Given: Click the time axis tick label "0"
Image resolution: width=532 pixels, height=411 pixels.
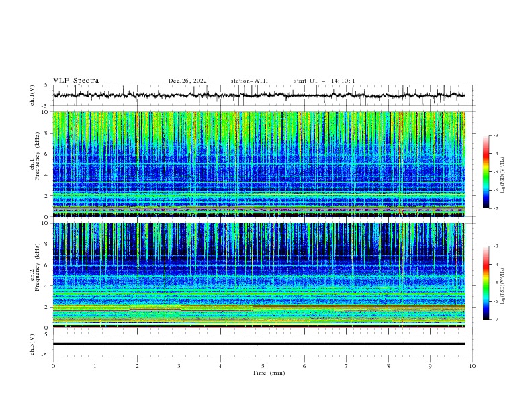Looking at the screenshot, I should [x=53, y=366].
